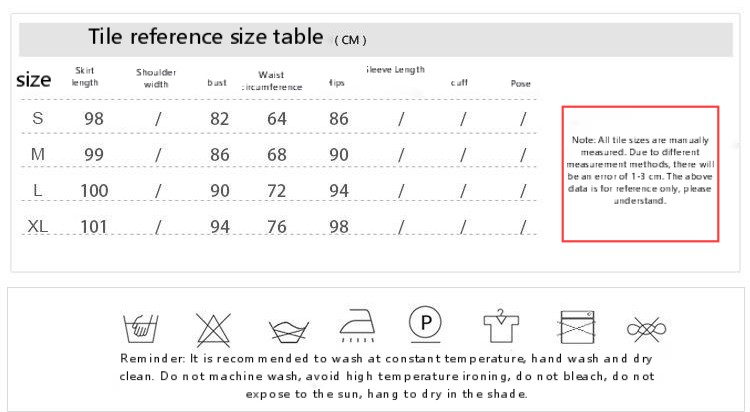The height and width of the screenshot is (412, 750).
Task: Click the washing reminder text paragraph
Action: pos(388,375)
